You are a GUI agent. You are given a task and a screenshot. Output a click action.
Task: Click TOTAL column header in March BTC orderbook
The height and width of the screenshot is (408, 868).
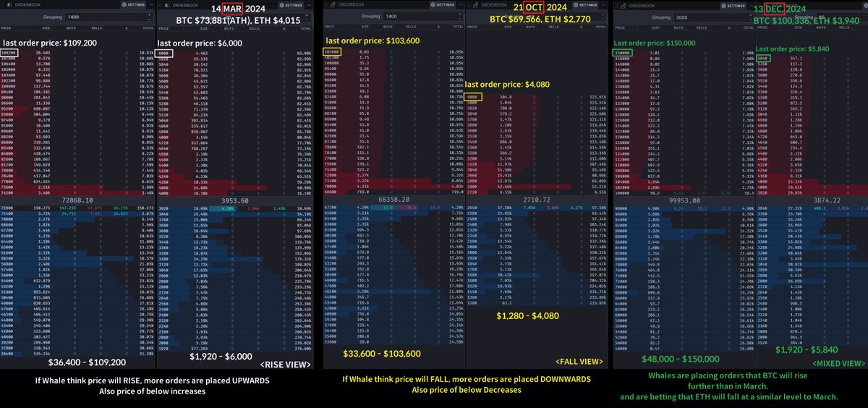[x=148, y=27]
